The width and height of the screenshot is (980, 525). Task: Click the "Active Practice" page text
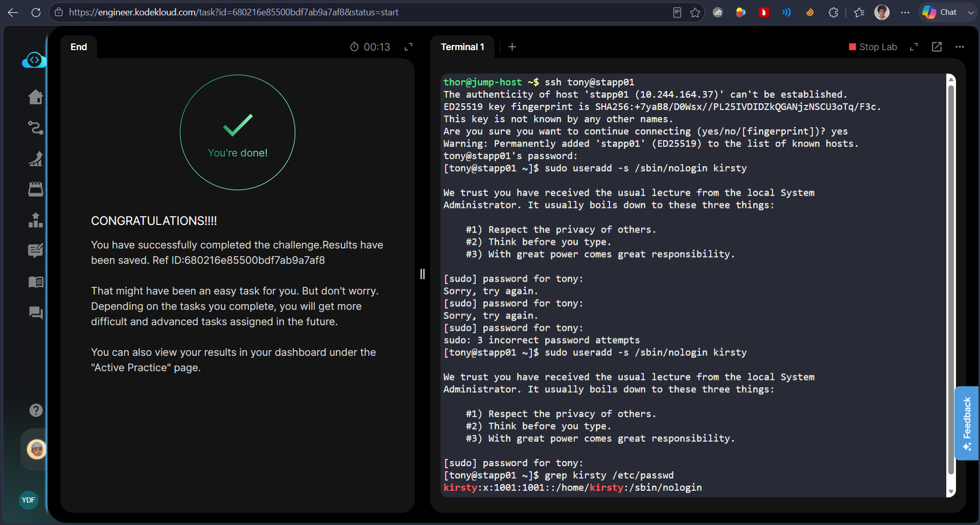(x=146, y=368)
